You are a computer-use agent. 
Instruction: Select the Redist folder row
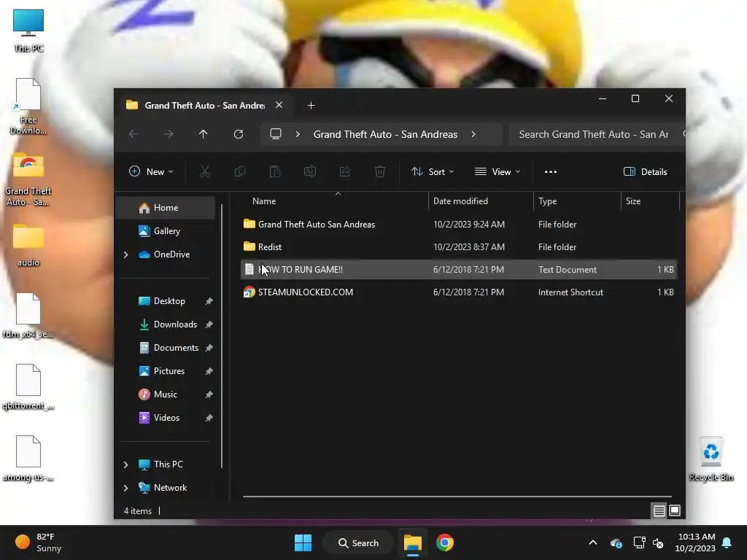tap(459, 247)
